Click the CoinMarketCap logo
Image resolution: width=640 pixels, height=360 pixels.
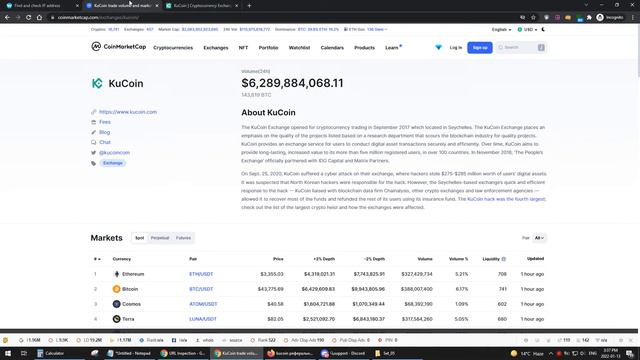click(118, 47)
